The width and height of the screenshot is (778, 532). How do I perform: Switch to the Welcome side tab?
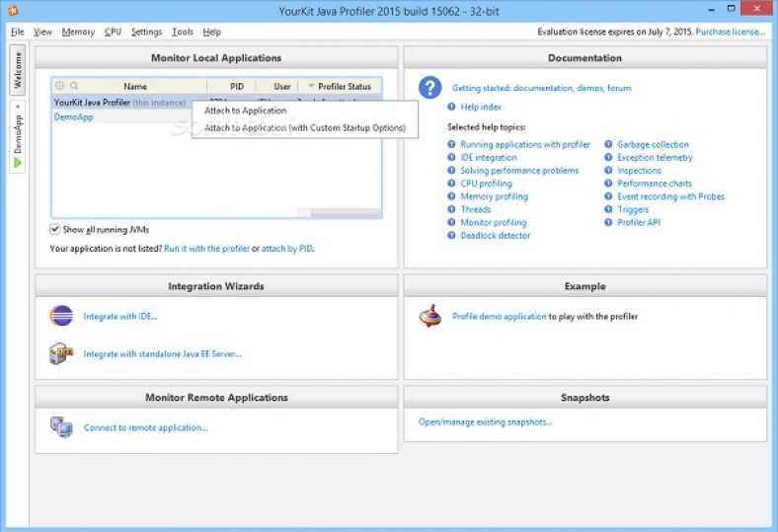point(17,70)
